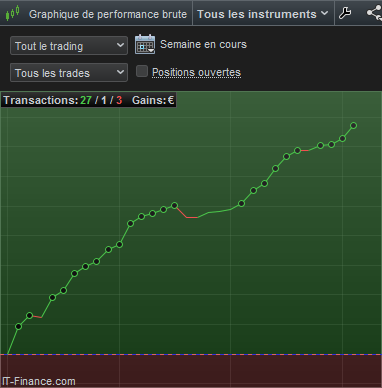Enable the Positions ouvertes checkbox
The height and width of the screenshot is (388, 382).
coord(142,71)
